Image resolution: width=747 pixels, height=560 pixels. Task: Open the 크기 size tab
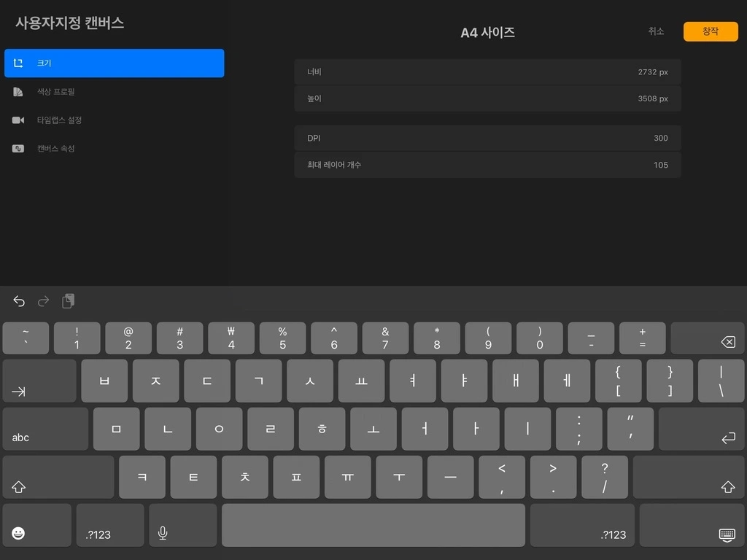pos(115,63)
